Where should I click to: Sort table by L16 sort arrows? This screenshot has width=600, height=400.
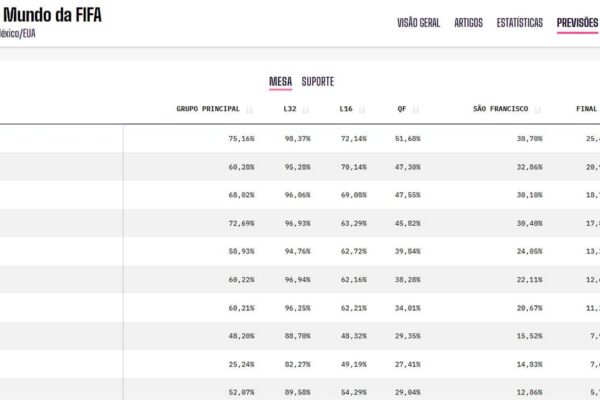pos(362,109)
